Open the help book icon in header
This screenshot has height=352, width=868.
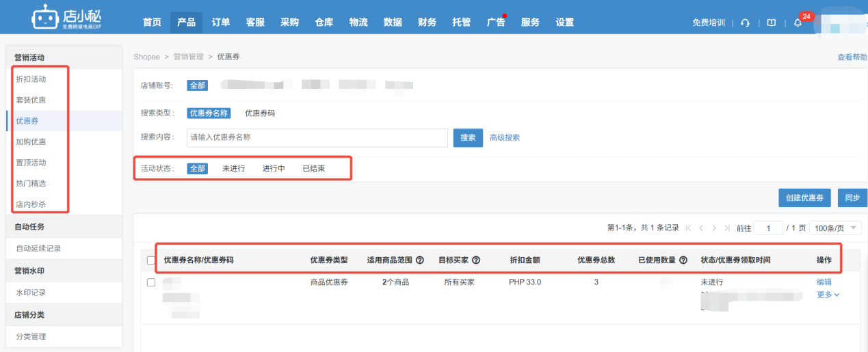click(x=772, y=23)
